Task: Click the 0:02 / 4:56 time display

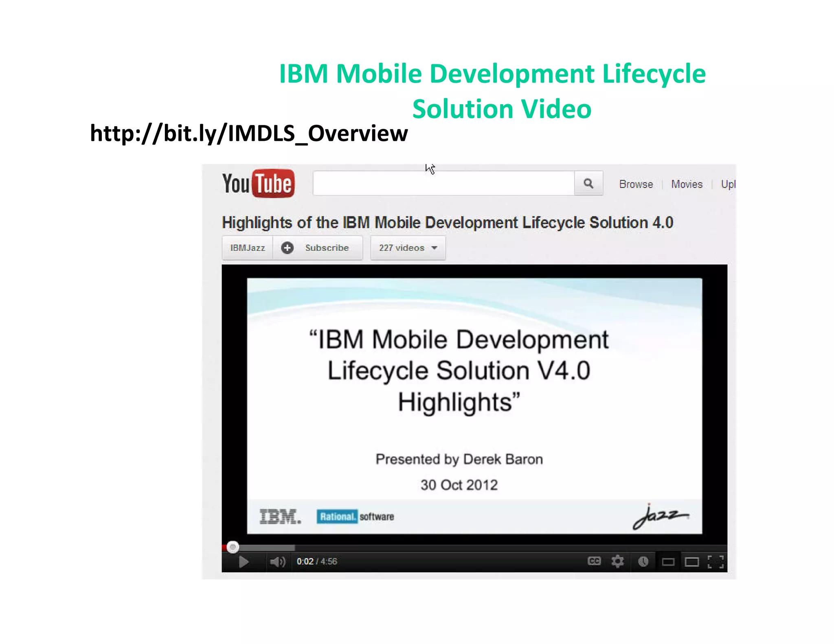Action: [x=317, y=561]
